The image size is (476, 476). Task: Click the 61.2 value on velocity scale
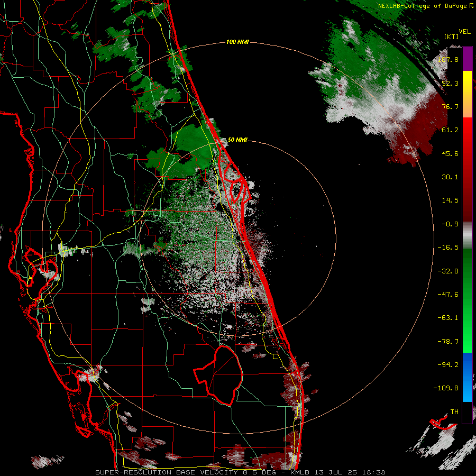pyautogui.click(x=450, y=130)
